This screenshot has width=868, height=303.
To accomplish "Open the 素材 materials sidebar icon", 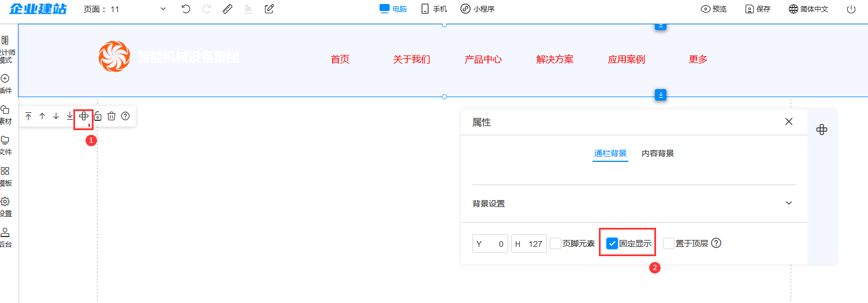I will pos(5,115).
